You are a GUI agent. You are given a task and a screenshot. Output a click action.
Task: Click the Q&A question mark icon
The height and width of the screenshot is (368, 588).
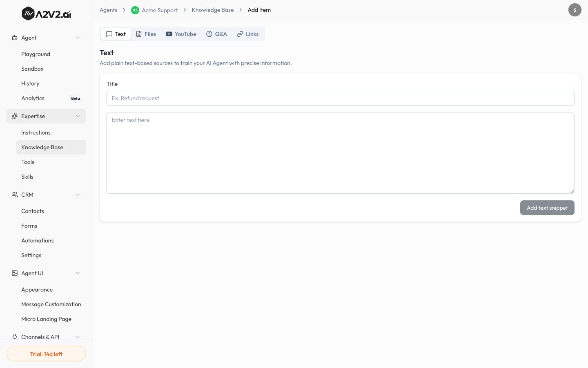coord(209,34)
